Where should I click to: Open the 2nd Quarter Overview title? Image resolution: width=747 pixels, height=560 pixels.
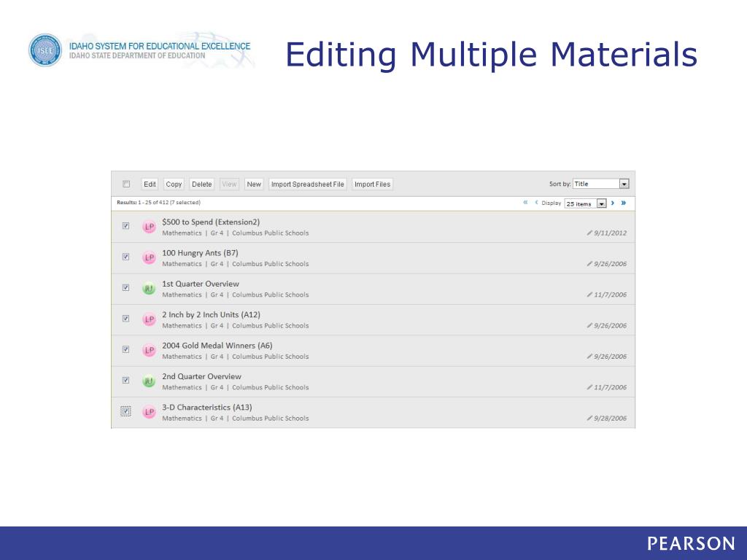click(x=201, y=377)
